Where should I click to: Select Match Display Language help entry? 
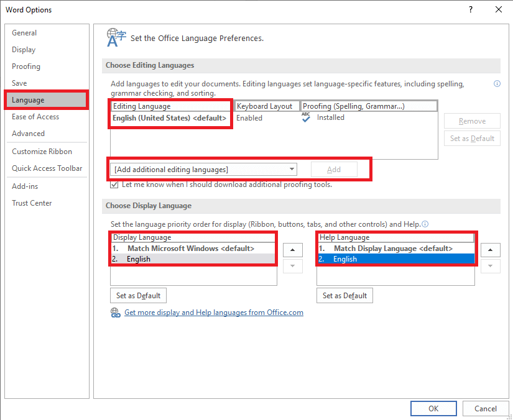coord(396,249)
